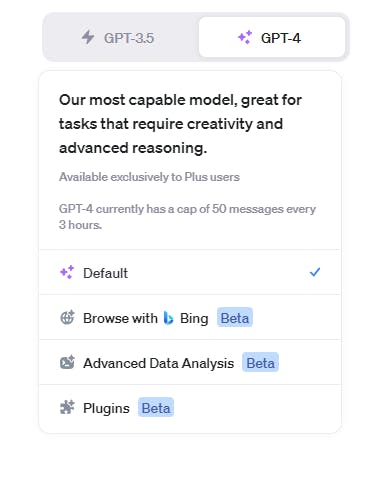Image resolution: width=373 pixels, height=483 pixels.
Task: Click the Plugins puzzle piece icon
Action: pyautogui.click(x=67, y=407)
